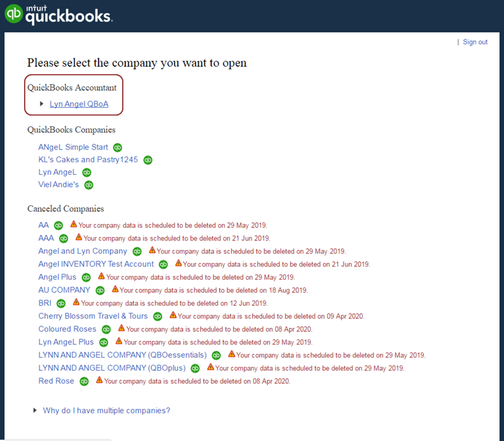
Task: Click the Intuit QuickBooks logo
Action: pyautogui.click(x=58, y=14)
